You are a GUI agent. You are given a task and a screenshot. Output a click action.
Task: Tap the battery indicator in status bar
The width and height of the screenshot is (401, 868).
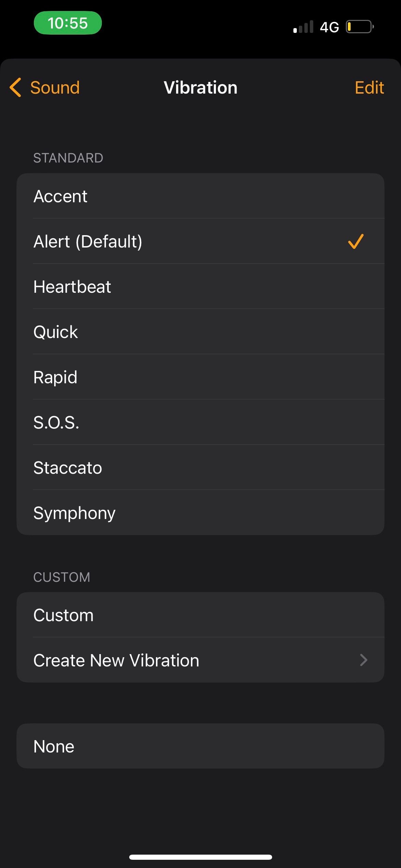(360, 27)
